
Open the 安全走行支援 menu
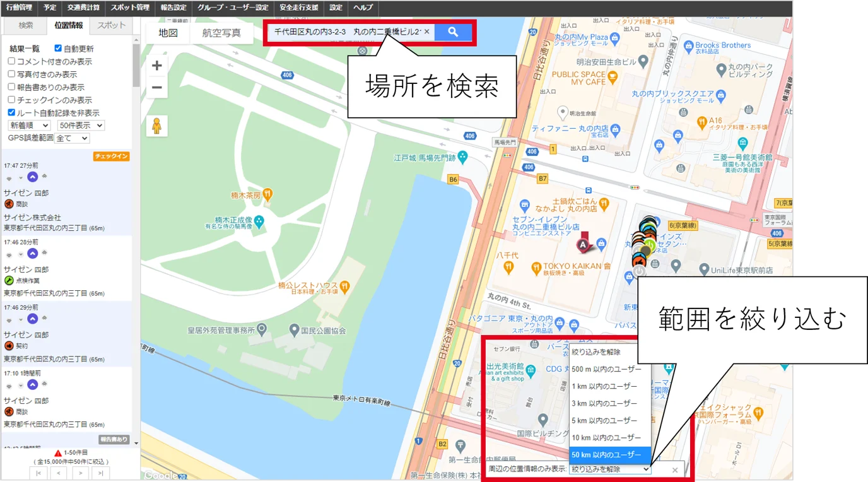pyautogui.click(x=300, y=8)
